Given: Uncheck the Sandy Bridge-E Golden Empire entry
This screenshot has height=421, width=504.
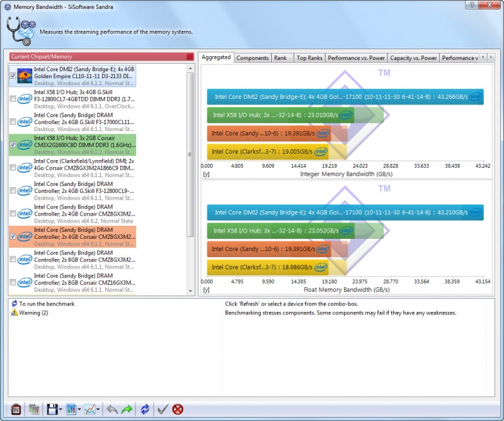Looking at the screenshot, I should pyautogui.click(x=13, y=76).
